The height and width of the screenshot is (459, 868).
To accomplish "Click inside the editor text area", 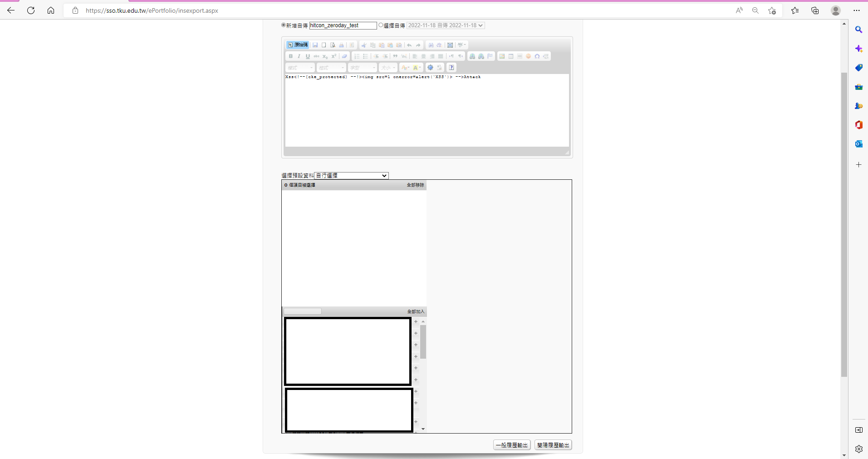I will (x=427, y=110).
